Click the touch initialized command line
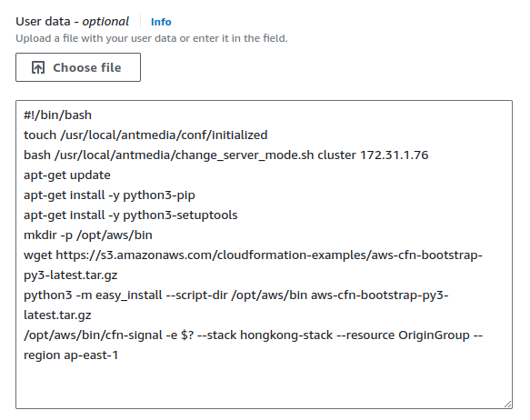This screenshot has height=420, width=530. coord(145,135)
